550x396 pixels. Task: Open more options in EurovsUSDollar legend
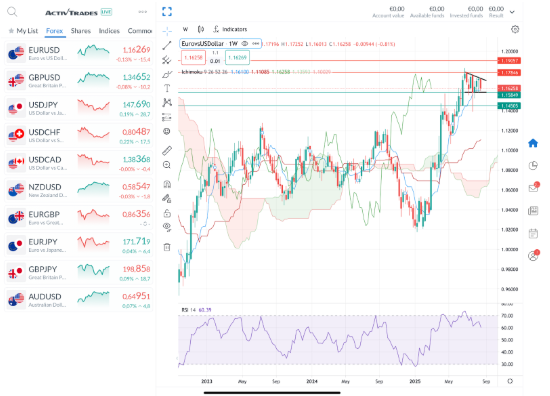[255, 43]
